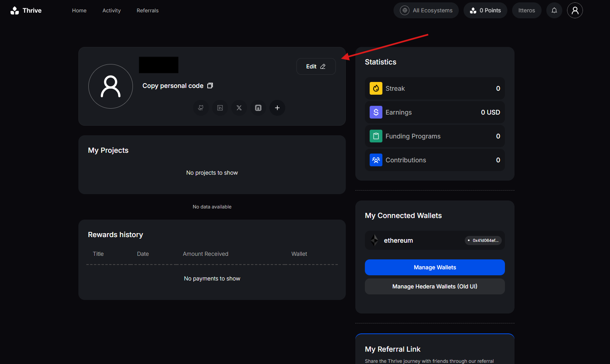Screen dimensions: 610x364
Task: Click the GitHub social icon
Action: point(201,108)
